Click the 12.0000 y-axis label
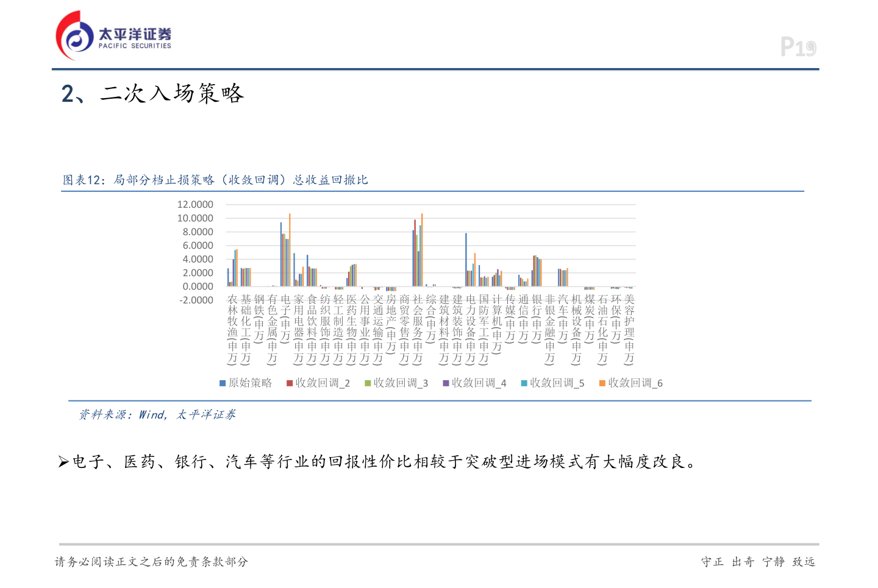The width and height of the screenshot is (878, 588). 195,204
